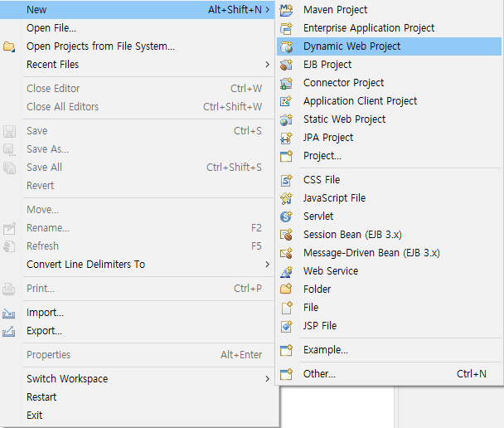Choose Connector Project entry
This screenshot has width=504, height=428.
pos(389,83)
